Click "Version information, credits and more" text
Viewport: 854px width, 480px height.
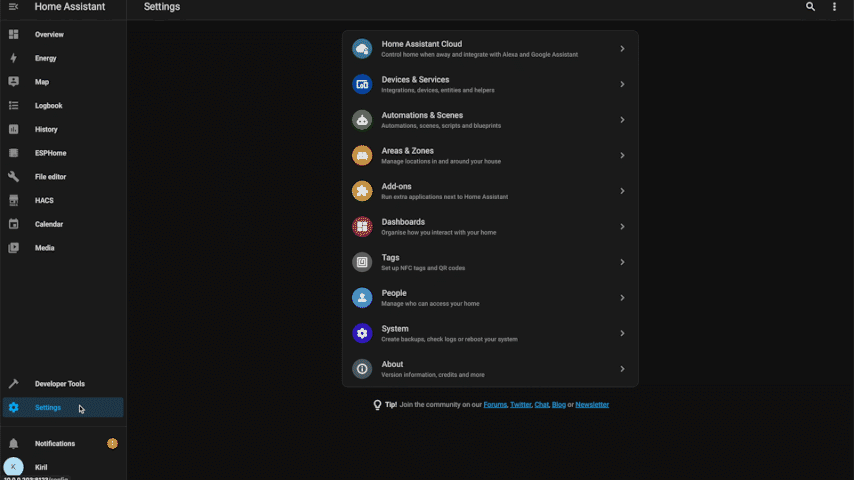pyautogui.click(x=433, y=375)
